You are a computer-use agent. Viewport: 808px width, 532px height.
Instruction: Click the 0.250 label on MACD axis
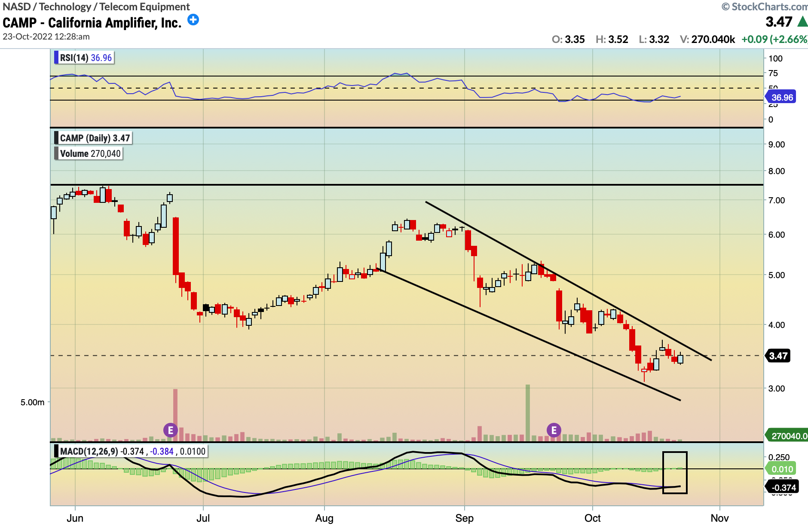pyautogui.click(x=779, y=457)
